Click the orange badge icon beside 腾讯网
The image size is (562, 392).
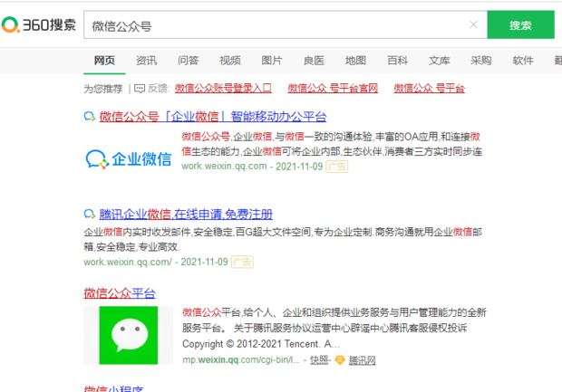coord(340,360)
